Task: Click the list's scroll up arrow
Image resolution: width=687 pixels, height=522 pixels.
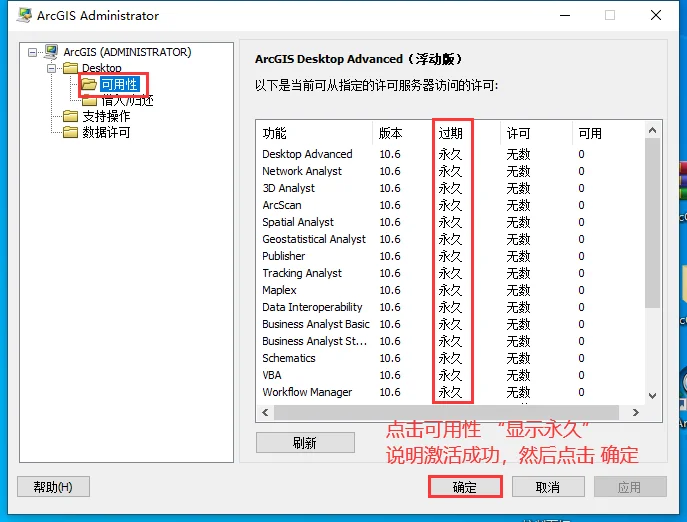Action: point(652,130)
